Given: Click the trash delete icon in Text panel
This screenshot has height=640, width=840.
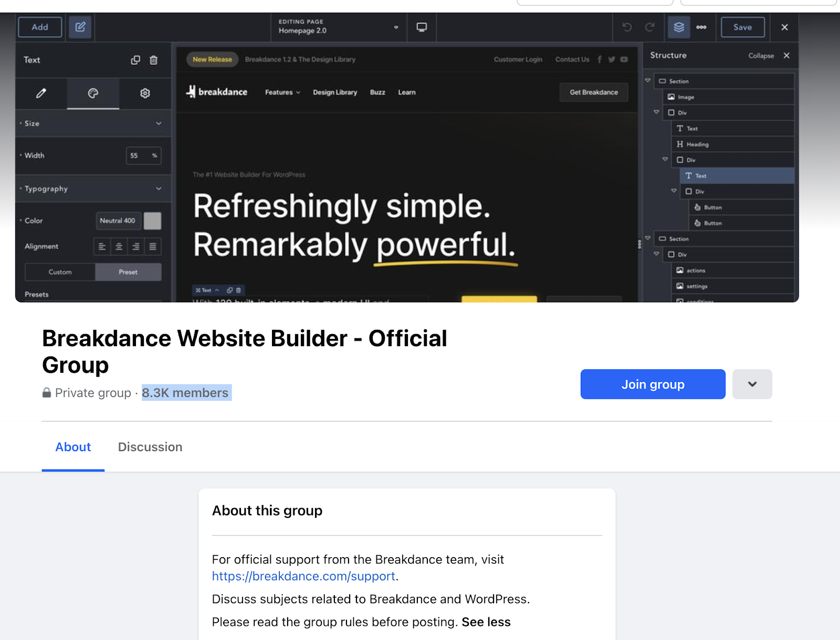Looking at the screenshot, I should (153, 60).
